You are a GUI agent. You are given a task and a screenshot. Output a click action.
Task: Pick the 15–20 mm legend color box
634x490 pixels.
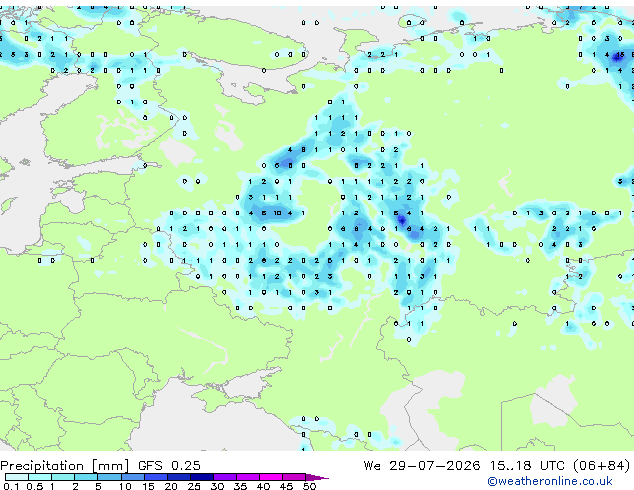click(155, 477)
